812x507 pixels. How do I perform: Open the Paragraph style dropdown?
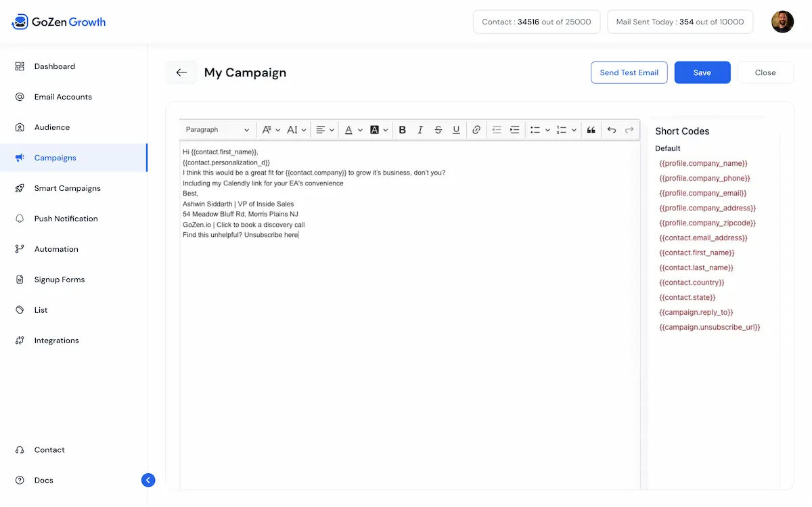point(217,129)
